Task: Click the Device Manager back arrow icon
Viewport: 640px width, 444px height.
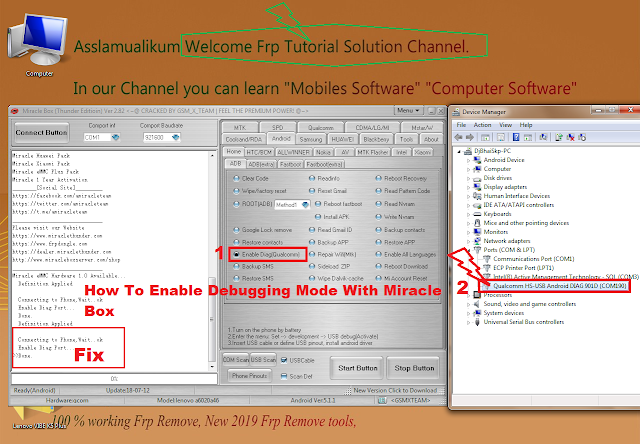Action: click(x=459, y=137)
